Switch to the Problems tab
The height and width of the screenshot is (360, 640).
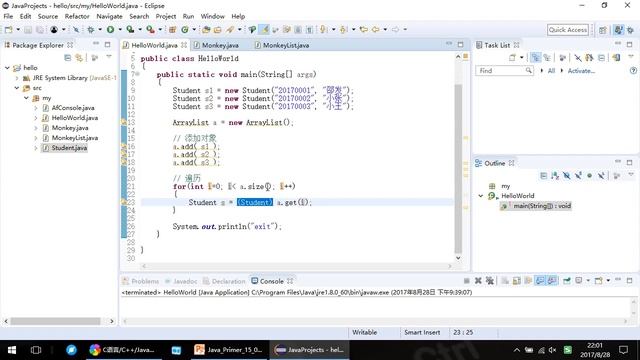141,281
